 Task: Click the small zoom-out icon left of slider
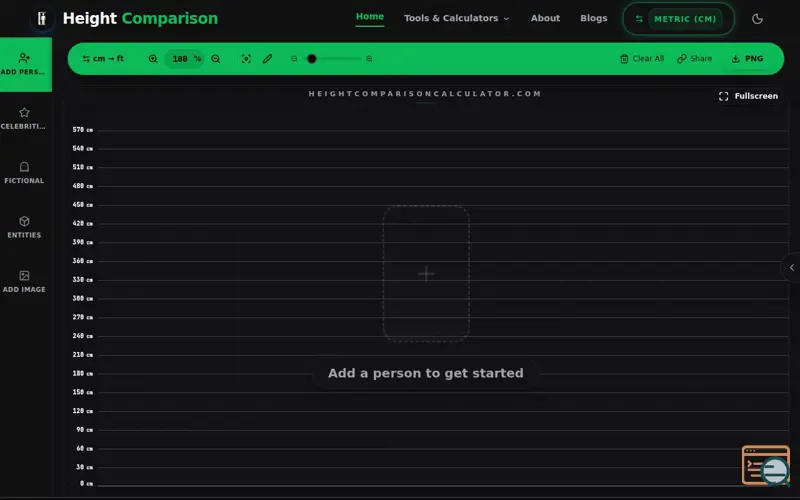point(294,59)
